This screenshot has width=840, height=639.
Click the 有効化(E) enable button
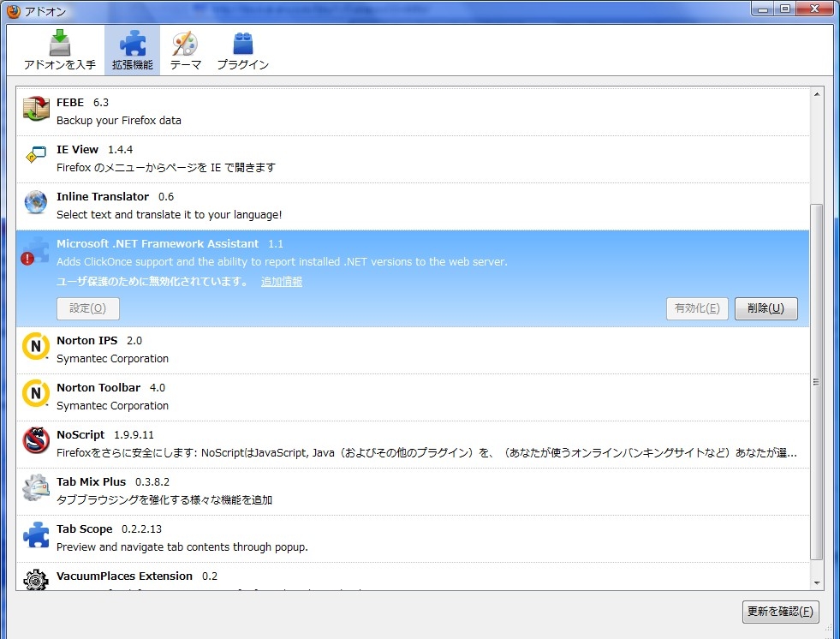(697, 308)
